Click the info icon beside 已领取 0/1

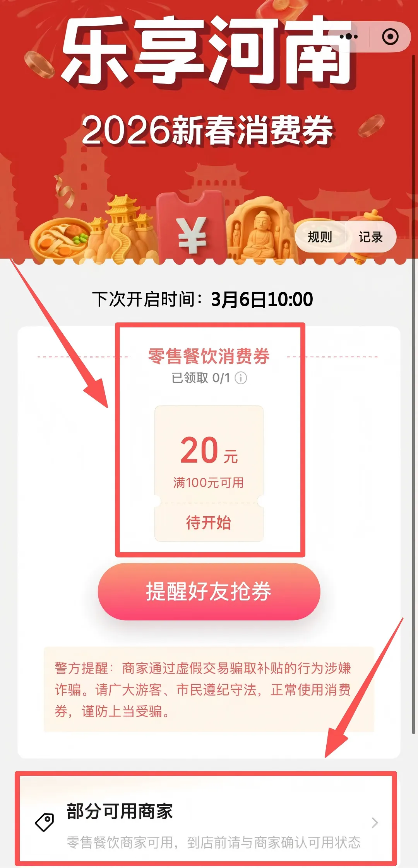[241, 378]
